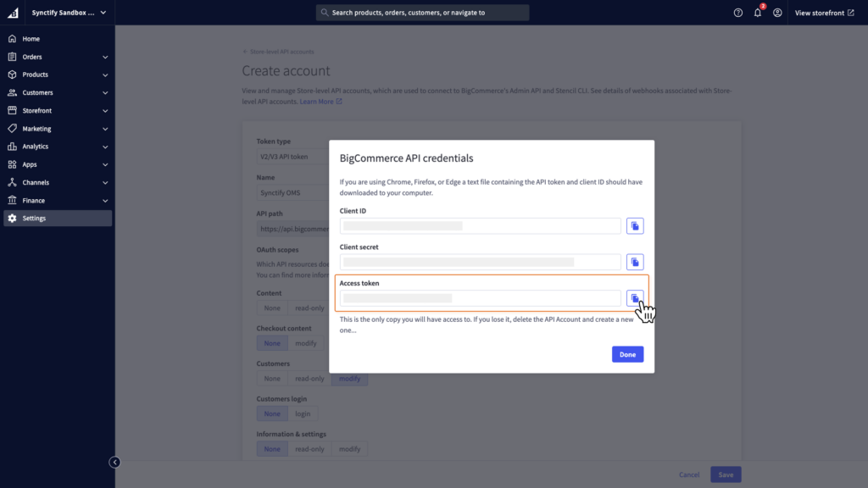
Task: Click the BigCommerce logo icon
Action: click(x=13, y=12)
